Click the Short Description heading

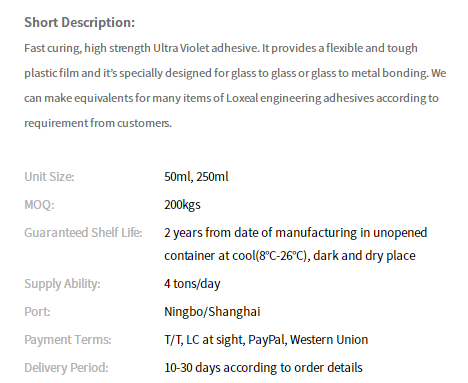tap(79, 22)
